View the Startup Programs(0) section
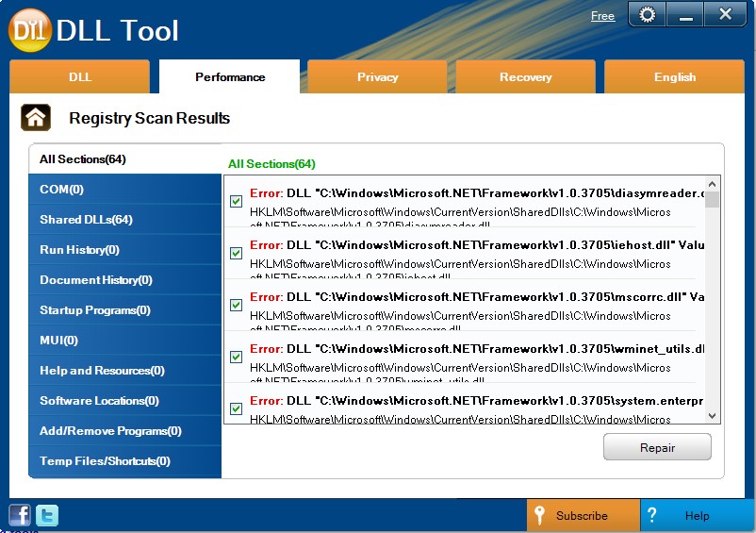The image size is (756, 533). coord(124,310)
